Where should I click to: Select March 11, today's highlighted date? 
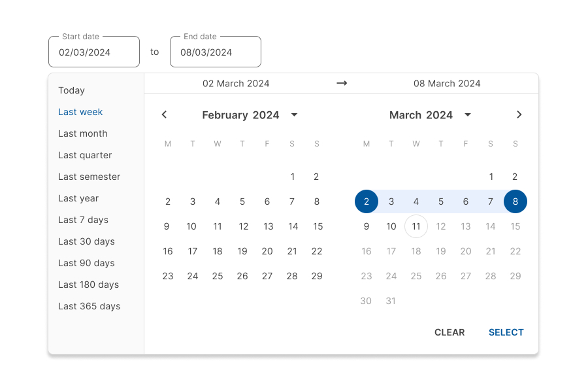click(x=416, y=226)
